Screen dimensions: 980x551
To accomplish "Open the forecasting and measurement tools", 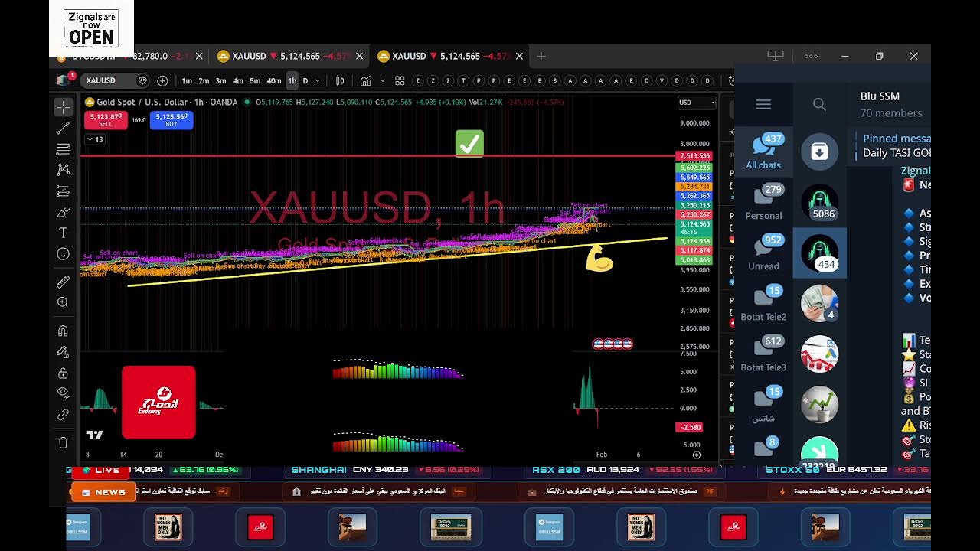I will click(64, 191).
